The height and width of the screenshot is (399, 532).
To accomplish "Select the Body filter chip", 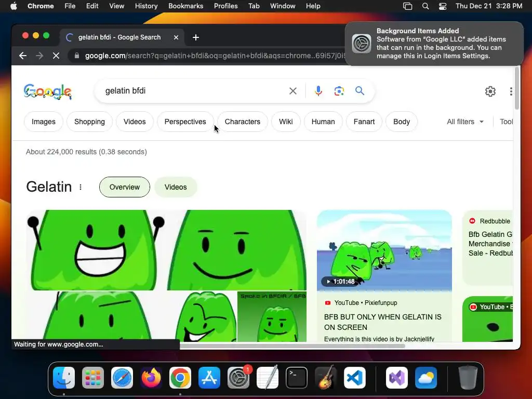I will pyautogui.click(x=402, y=122).
